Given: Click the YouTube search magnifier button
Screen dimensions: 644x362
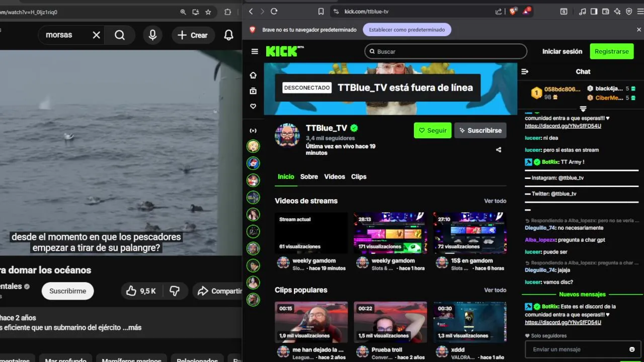Looking at the screenshot, I should (x=120, y=35).
